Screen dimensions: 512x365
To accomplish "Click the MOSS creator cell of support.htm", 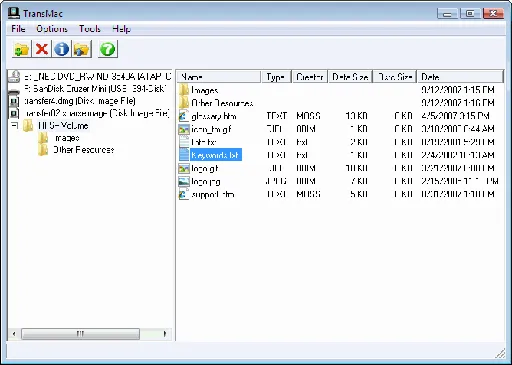I will pyautogui.click(x=308, y=194).
